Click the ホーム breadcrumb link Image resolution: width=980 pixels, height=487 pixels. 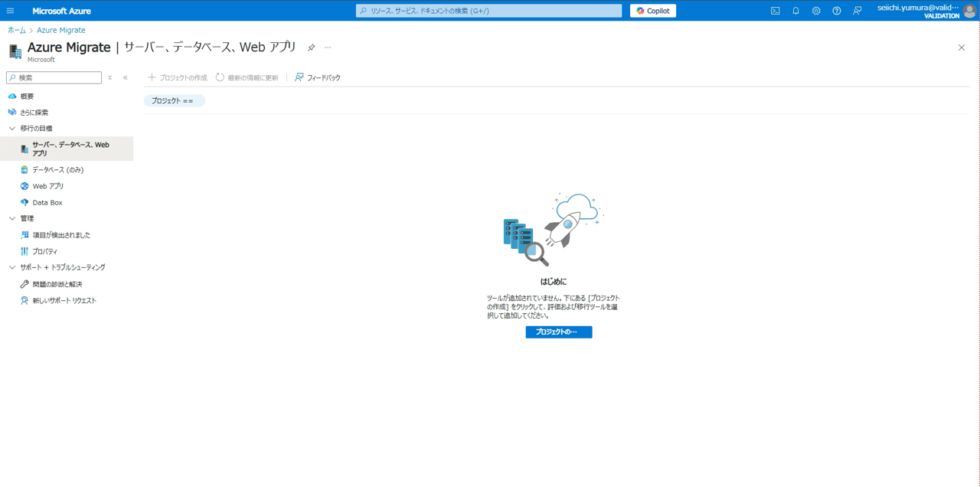pyautogui.click(x=16, y=31)
